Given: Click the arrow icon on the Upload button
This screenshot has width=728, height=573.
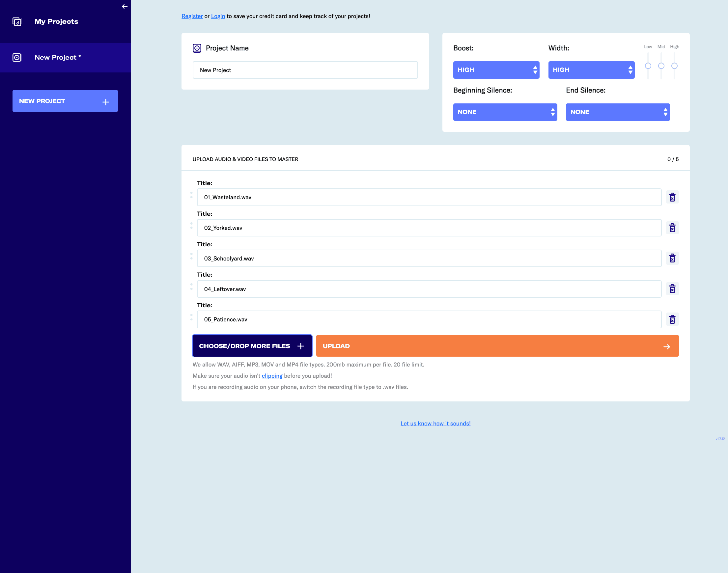Looking at the screenshot, I should [x=667, y=346].
